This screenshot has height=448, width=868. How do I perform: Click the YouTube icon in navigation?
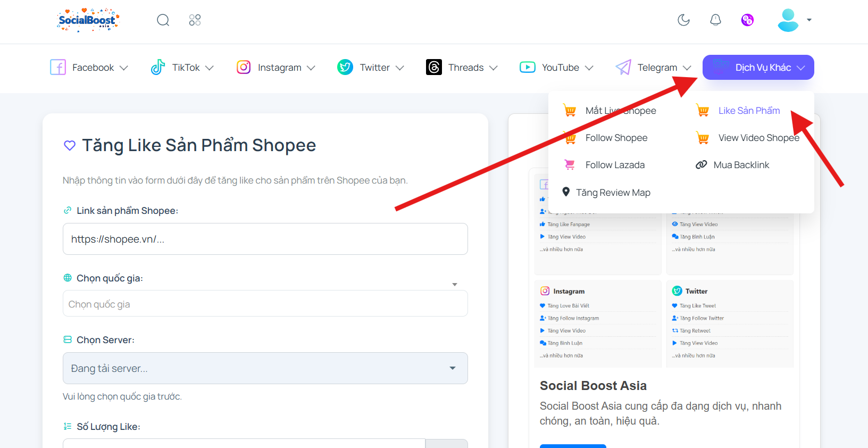[x=528, y=68]
